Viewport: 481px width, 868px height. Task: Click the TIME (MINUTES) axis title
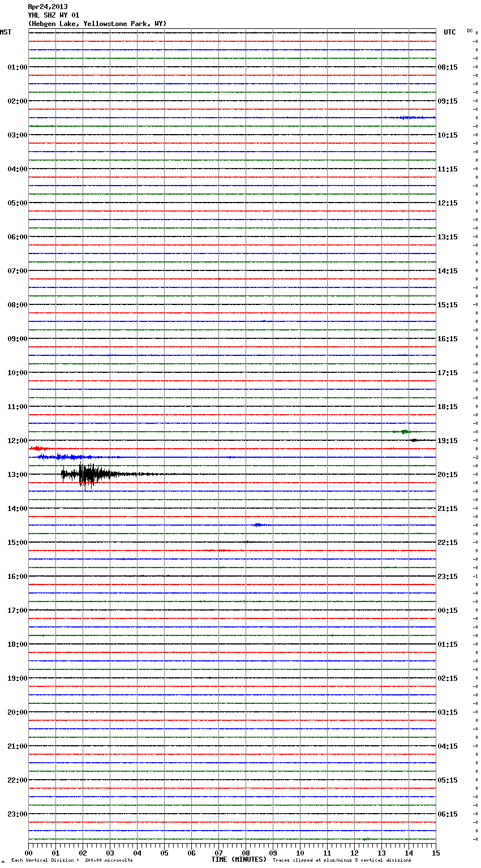[x=239, y=860]
